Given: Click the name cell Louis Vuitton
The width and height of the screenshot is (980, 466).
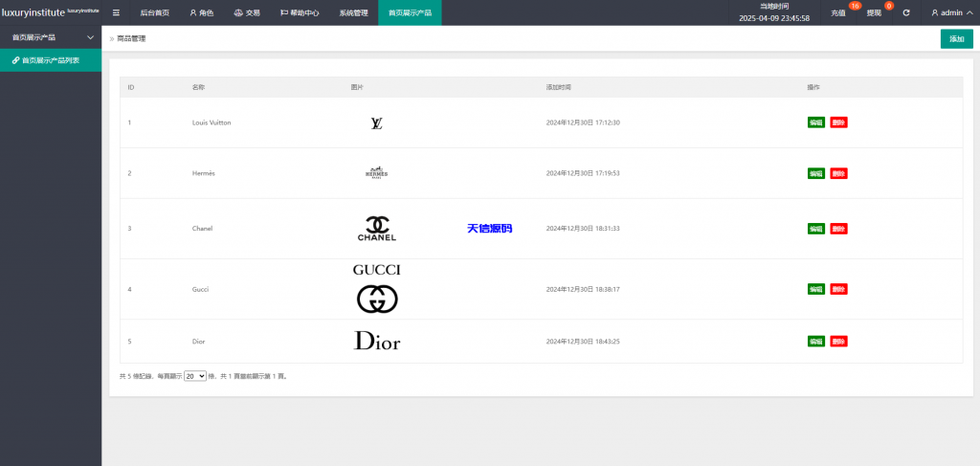Looking at the screenshot, I should pos(212,122).
